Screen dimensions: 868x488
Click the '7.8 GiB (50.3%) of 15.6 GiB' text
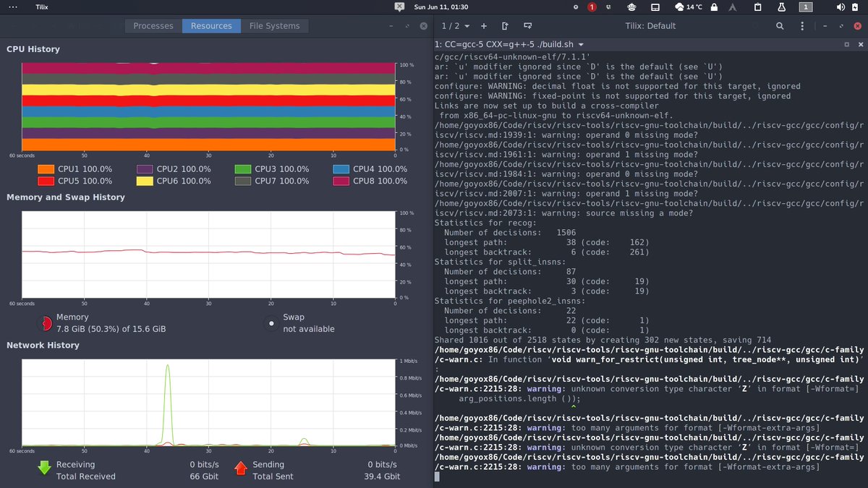[111, 329]
